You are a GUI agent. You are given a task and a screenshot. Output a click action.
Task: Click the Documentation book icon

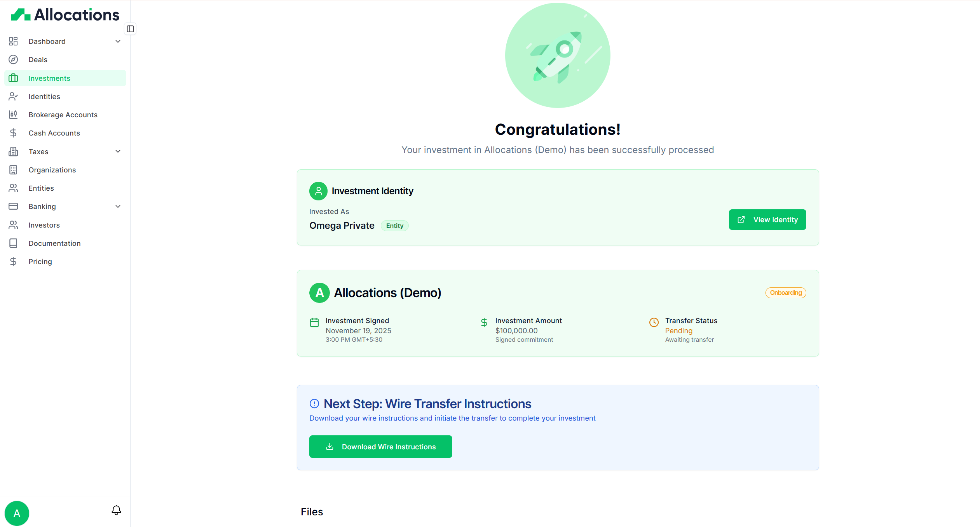coord(13,243)
